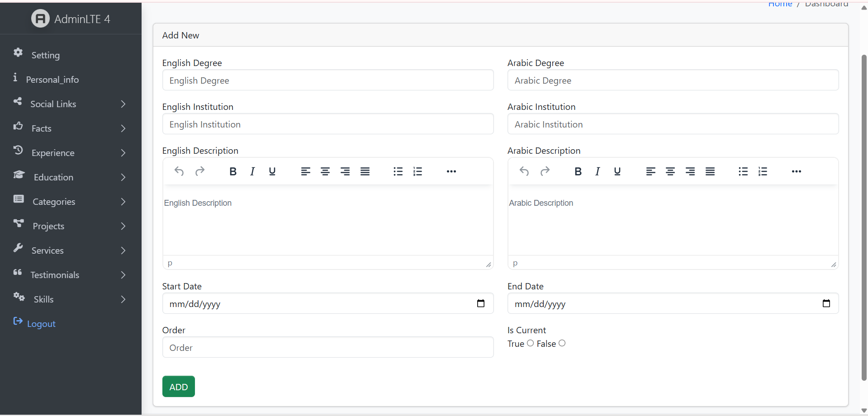The height and width of the screenshot is (416, 868).
Task: Expand the Projects submenu chevron
Action: click(x=123, y=226)
